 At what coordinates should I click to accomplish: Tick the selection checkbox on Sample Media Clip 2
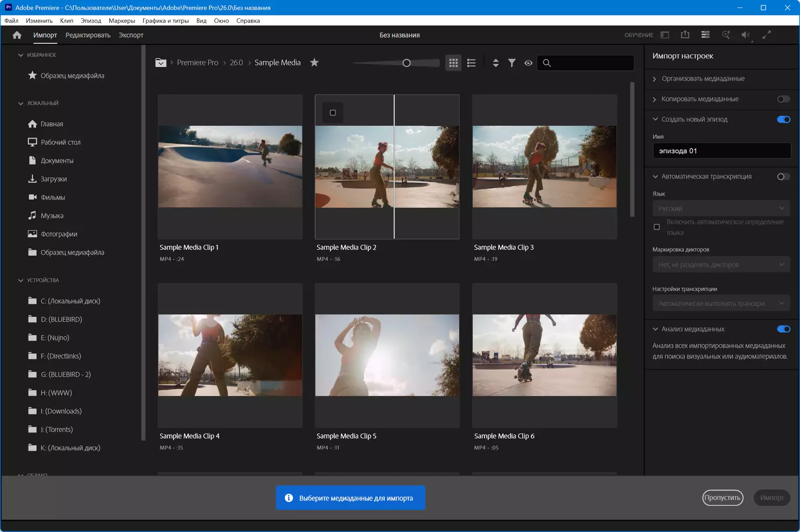click(333, 113)
